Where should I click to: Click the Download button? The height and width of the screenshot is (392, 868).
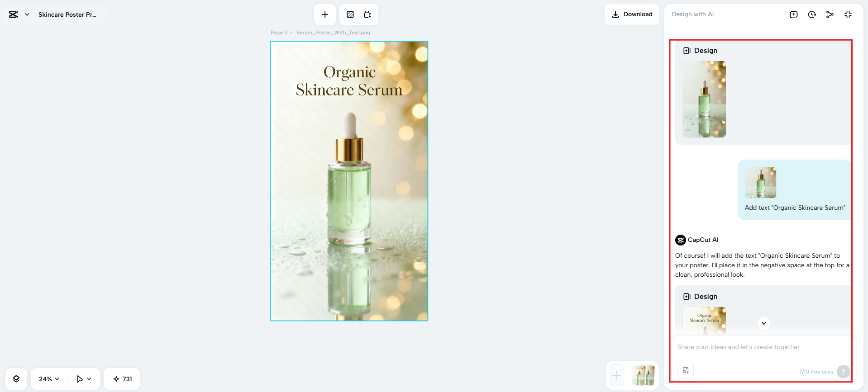coord(631,14)
